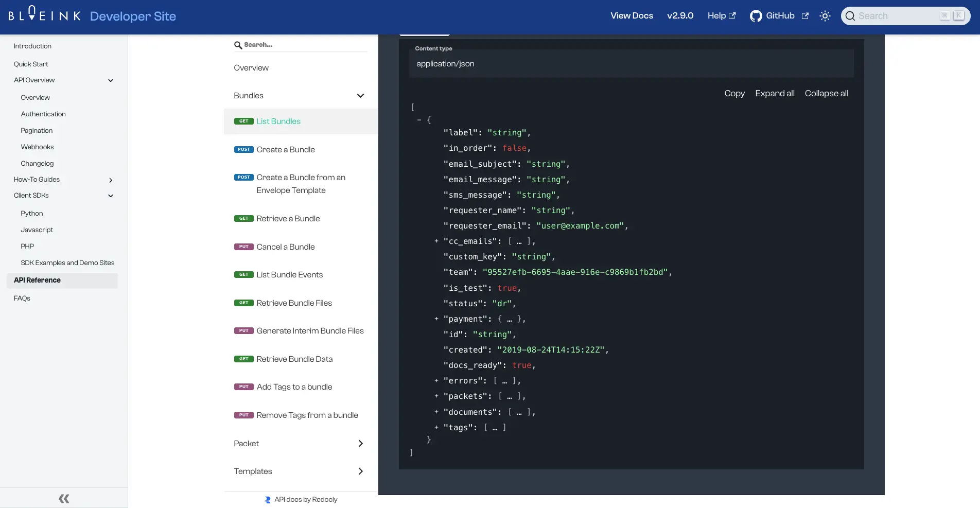Select Retrieve a Bundle endpoint
Viewport: 980px width, 508px height.
[x=288, y=219]
